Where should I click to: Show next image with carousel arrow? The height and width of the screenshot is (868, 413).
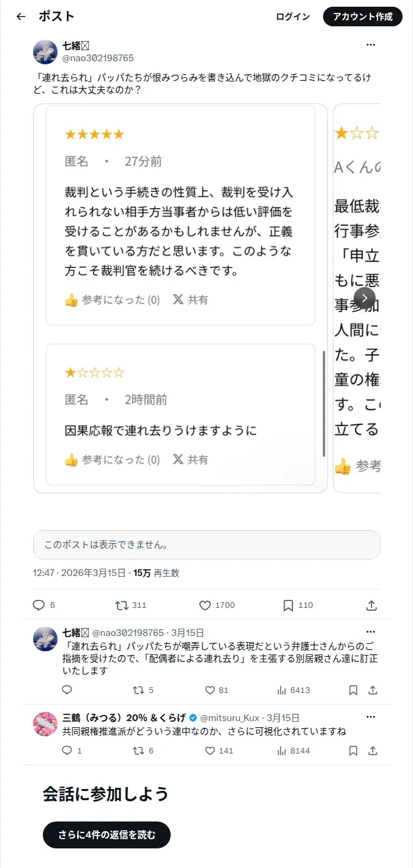tap(365, 298)
